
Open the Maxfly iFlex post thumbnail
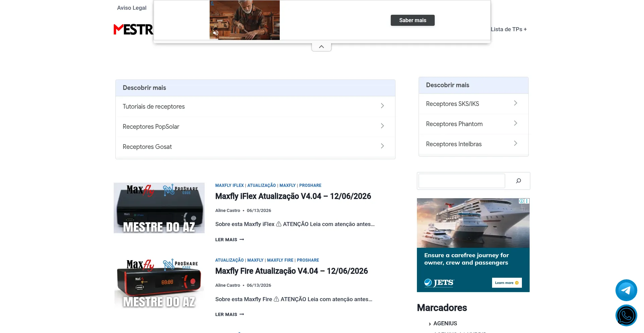pos(159,208)
